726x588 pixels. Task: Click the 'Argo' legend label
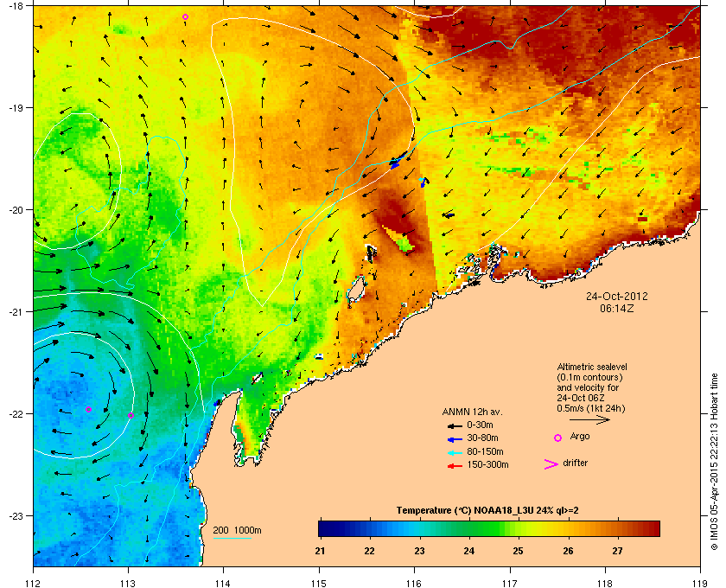tap(580, 436)
